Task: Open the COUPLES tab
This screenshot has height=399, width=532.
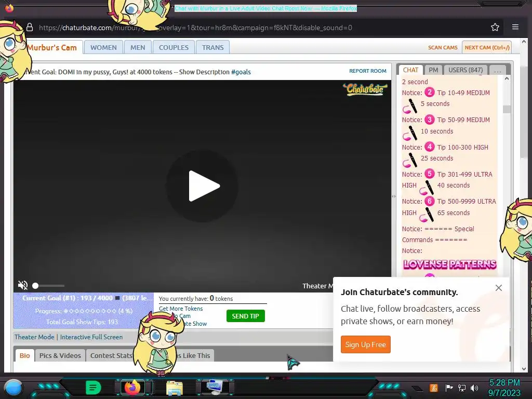Action: coord(174,47)
